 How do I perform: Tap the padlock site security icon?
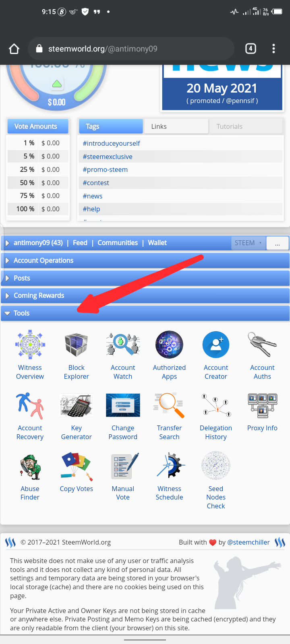39,49
